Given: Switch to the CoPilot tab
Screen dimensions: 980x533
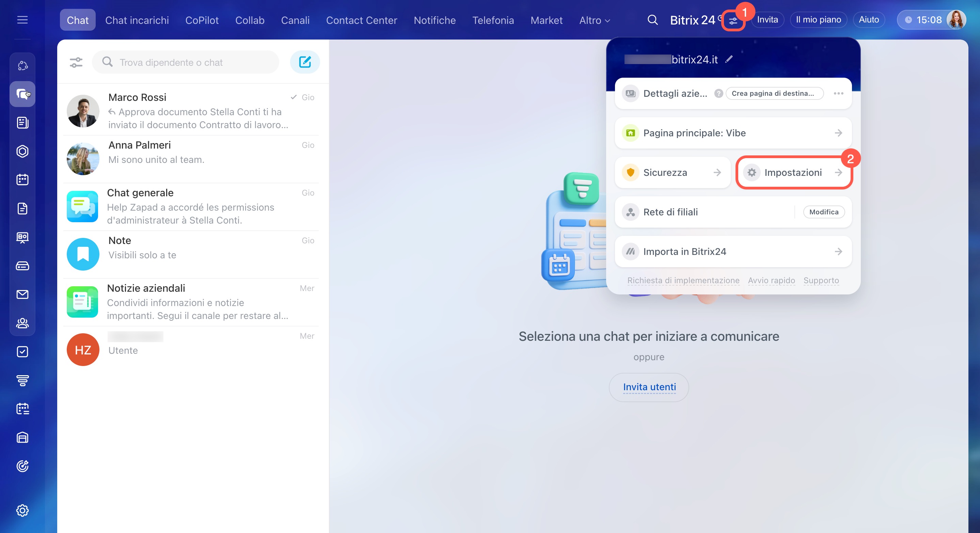Looking at the screenshot, I should pyautogui.click(x=202, y=20).
